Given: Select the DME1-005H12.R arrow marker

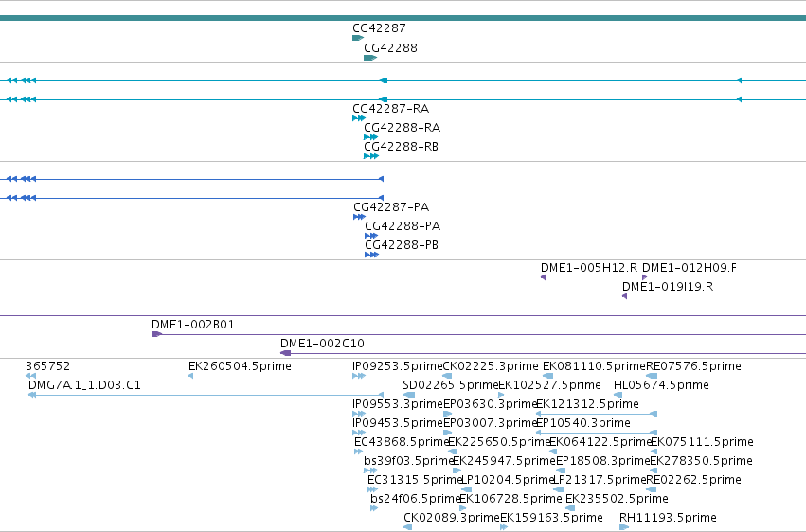Looking at the screenshot, I should click(544, 277).
